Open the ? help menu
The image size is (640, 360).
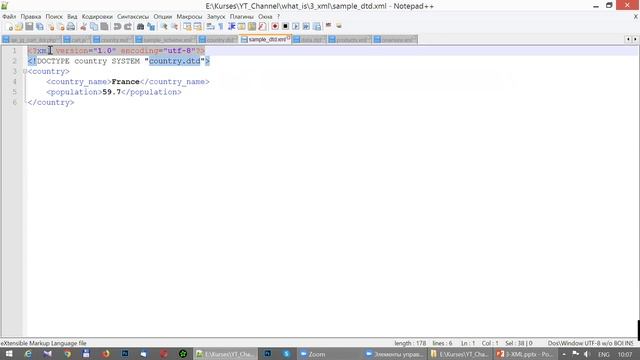tap(278, 17)
